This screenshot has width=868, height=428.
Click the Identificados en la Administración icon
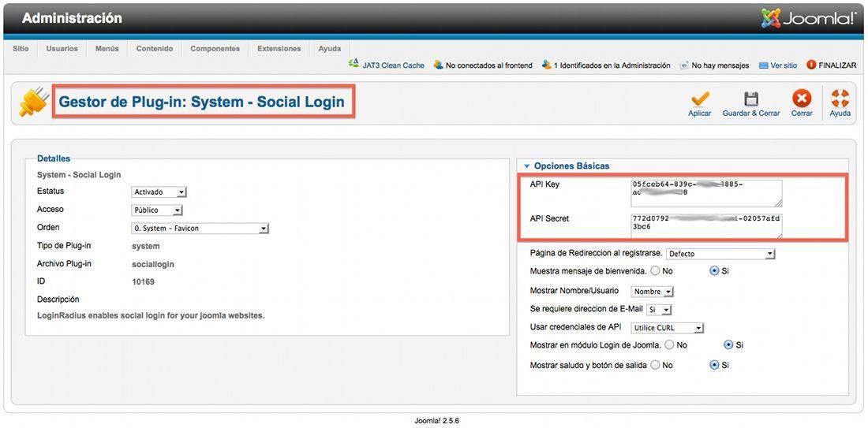(546, 65)
